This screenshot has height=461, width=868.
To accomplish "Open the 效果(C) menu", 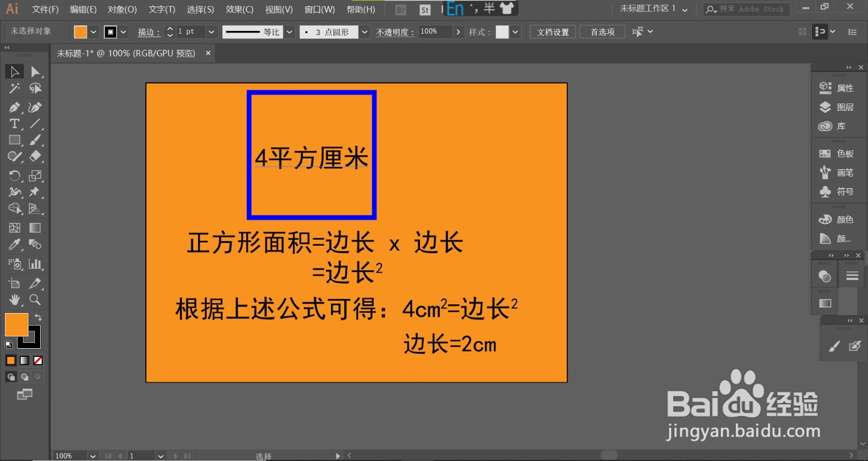I will click(x=239, y=9).
